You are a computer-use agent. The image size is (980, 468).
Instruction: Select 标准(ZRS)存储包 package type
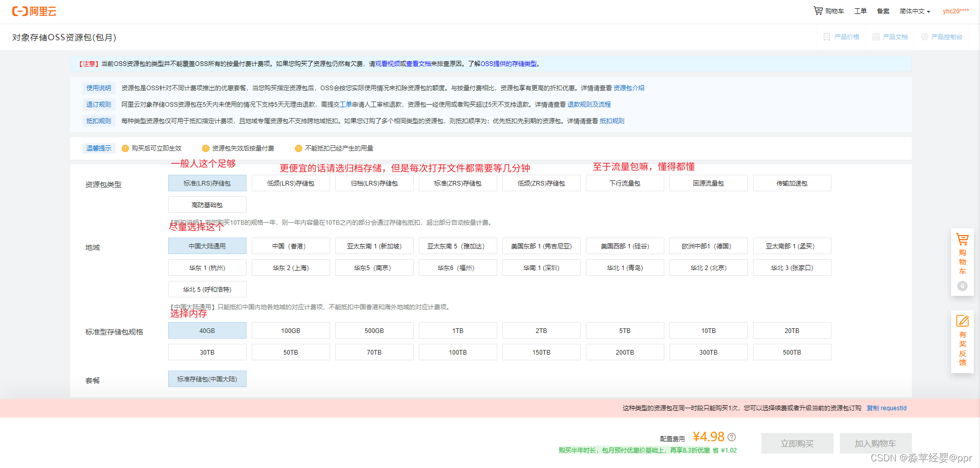point(458,183)
